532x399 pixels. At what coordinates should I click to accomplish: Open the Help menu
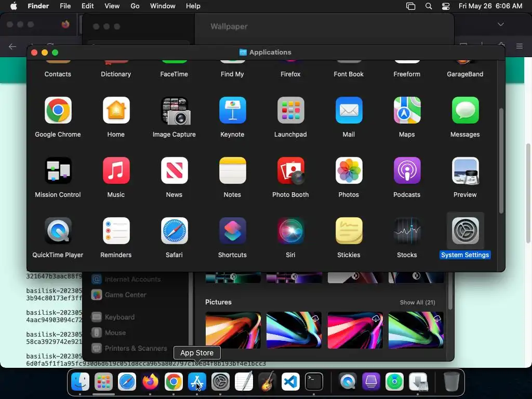coord(193,6)
